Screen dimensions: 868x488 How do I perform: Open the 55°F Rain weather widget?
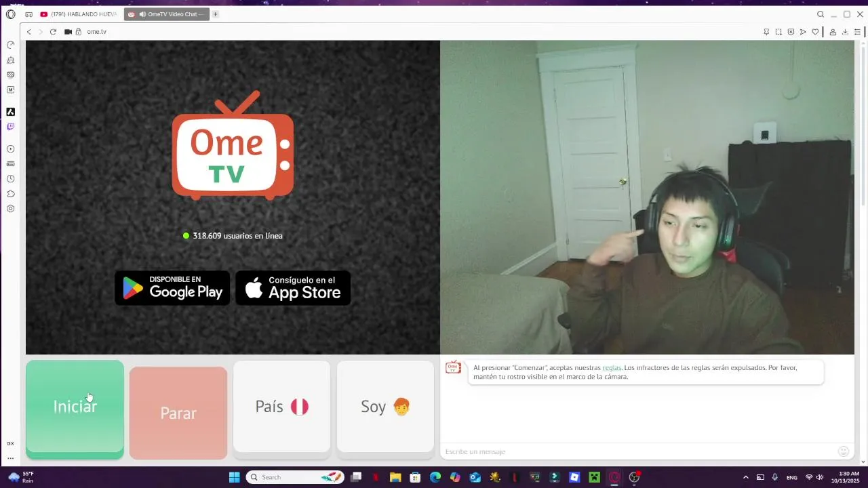click(x=20, y=477)
